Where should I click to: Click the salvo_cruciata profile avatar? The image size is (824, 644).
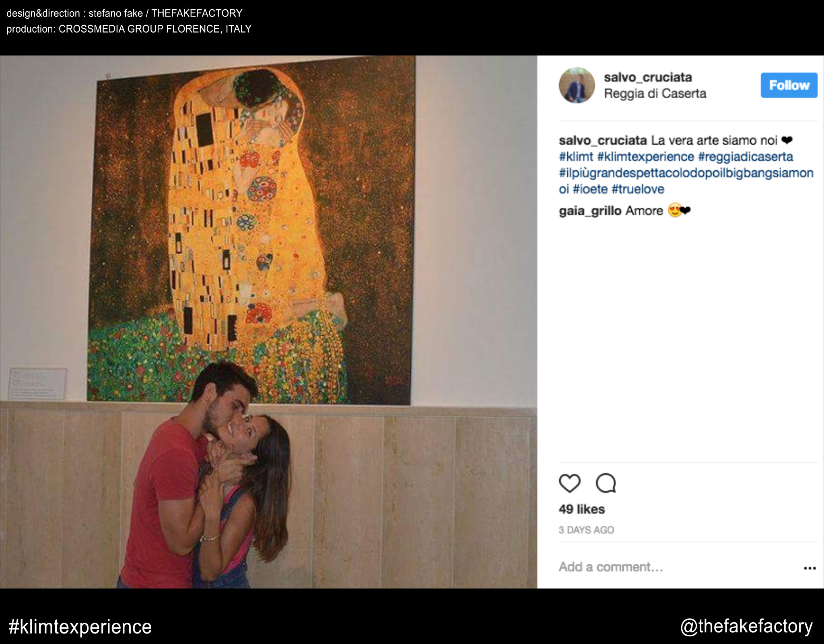(577, 85)
